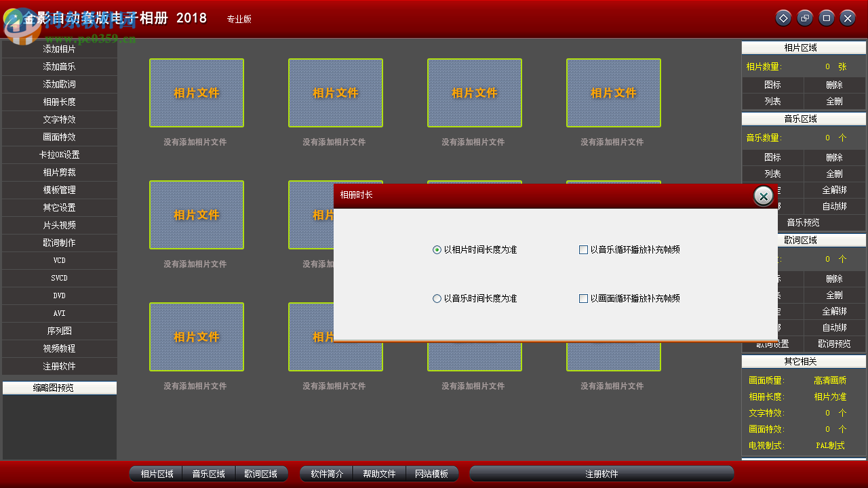
Task: Click 全解绑 under 音乐区域 panel
Action: coord(835,190)
